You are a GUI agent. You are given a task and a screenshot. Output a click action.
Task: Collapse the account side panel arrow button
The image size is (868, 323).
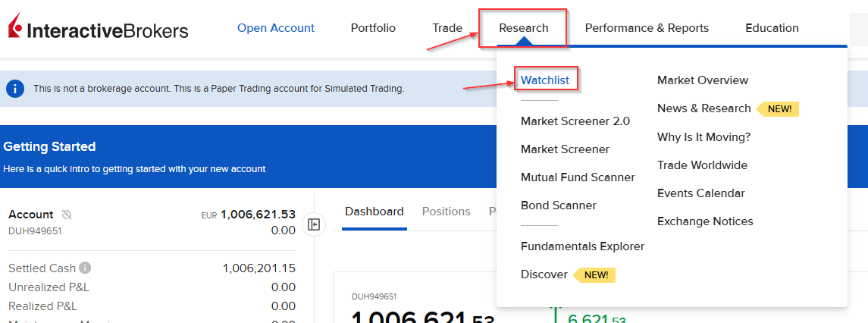point(314,224)
